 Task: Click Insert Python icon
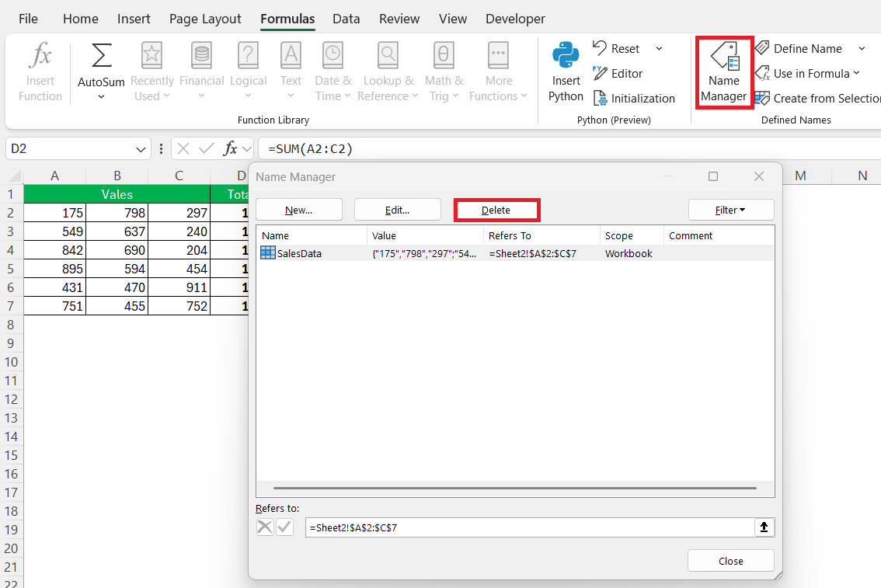click(566, 55)
